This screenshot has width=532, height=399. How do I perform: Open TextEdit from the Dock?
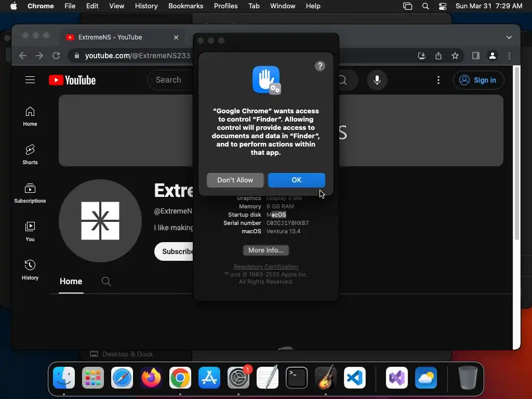(x=268, y=378)
